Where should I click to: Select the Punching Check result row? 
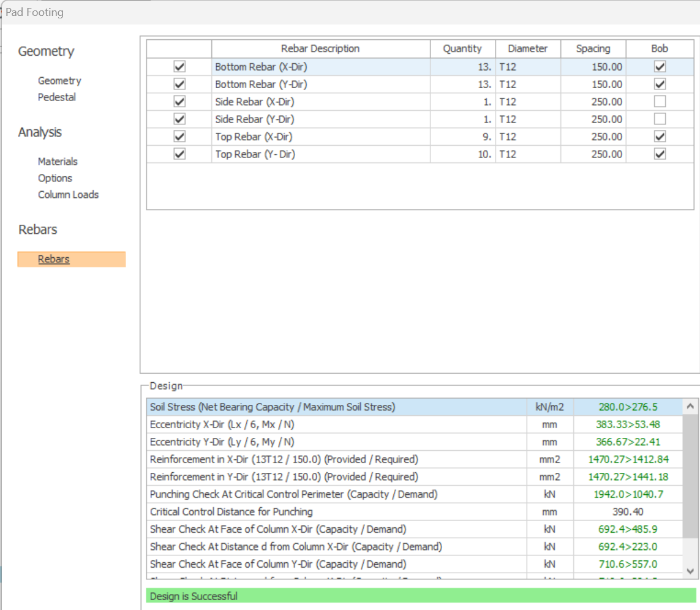[337, 494]
